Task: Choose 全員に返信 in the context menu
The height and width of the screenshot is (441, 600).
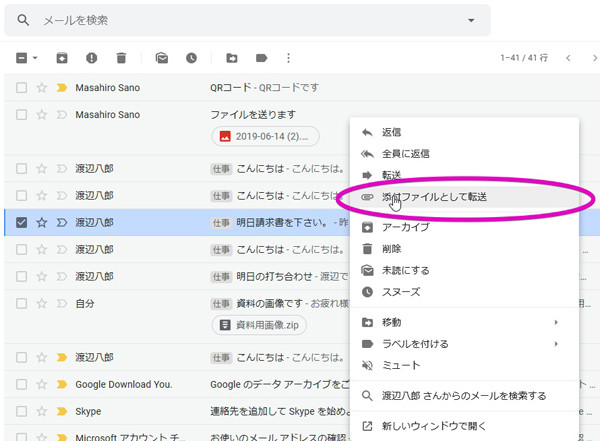Action: pos(464,154)
